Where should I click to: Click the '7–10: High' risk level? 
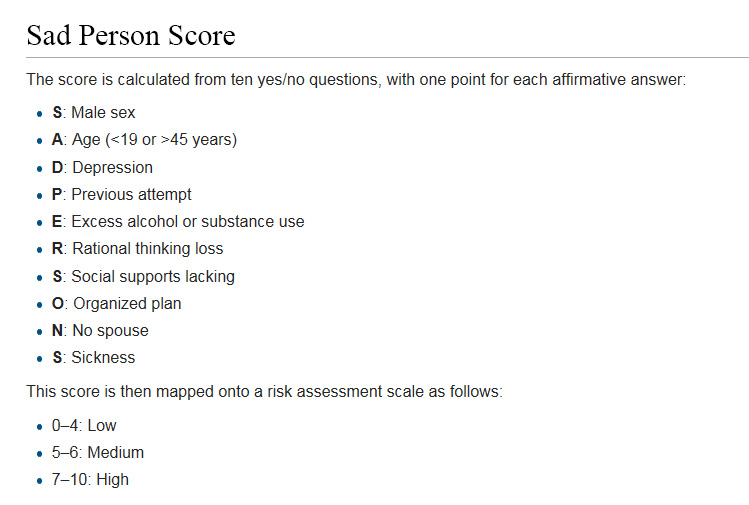coord(90,479)
